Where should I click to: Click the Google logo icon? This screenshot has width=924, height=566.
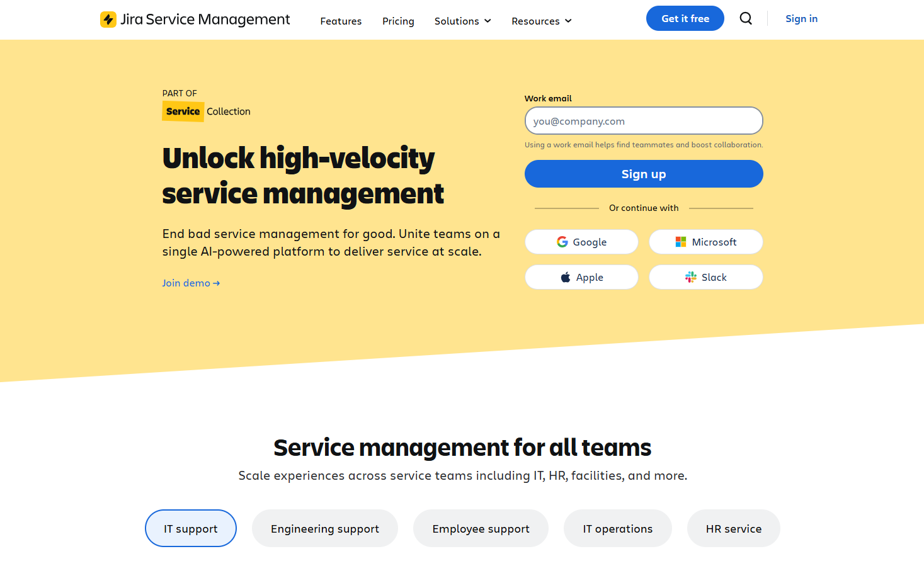pyautogui.click(x=562, y=242)
